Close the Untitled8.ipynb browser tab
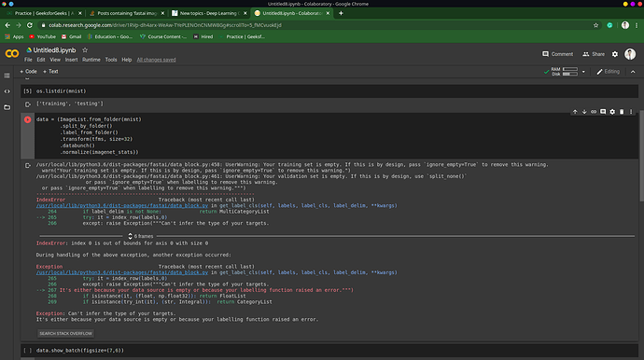 [328, 13]
